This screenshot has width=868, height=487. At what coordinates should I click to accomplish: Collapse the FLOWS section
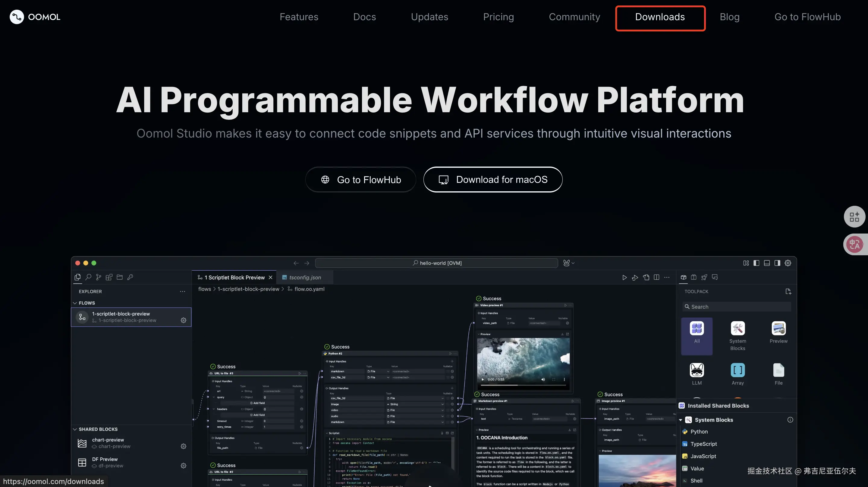click(x=75, y=303)
